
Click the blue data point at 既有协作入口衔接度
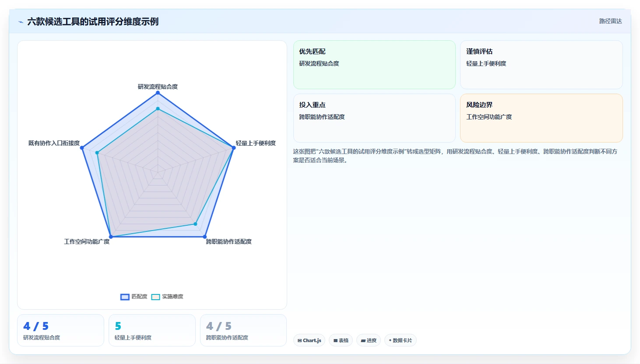(82, 148)
